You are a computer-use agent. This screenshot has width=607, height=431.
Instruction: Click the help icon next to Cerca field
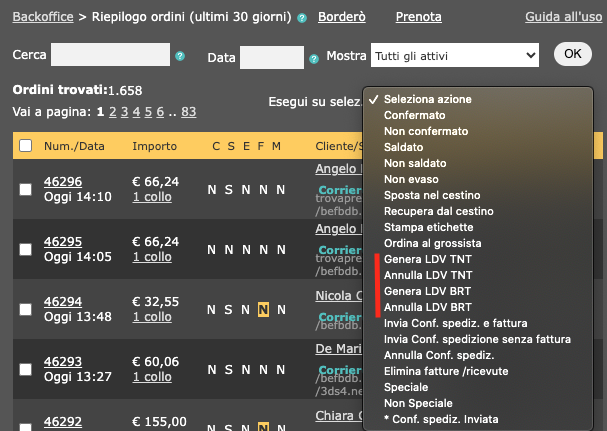coord(180,57)
